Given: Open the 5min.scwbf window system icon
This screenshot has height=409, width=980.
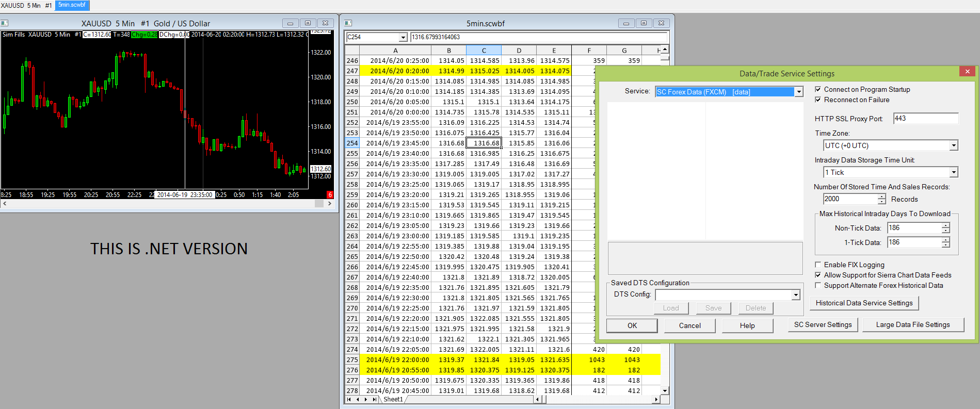Looking at the screenshot, I should point(348,23).
